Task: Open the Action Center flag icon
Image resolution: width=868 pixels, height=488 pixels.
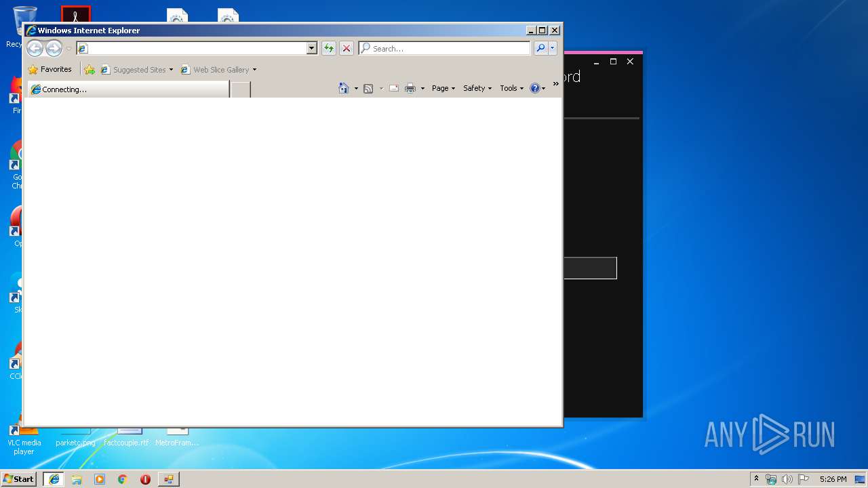Action: [x=803, y=479]
